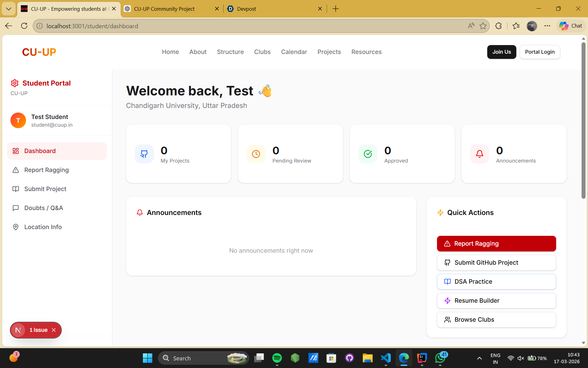Viewport: 588px width, 368px height.
Task: Open Report Ragging in the sidebar
Action: click(47, 170)
